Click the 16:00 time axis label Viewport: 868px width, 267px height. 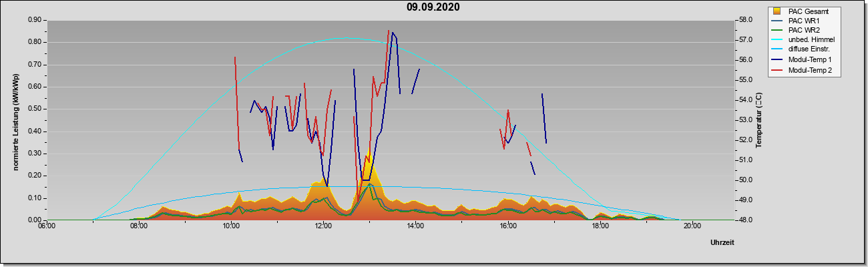(x=507, y=226)
